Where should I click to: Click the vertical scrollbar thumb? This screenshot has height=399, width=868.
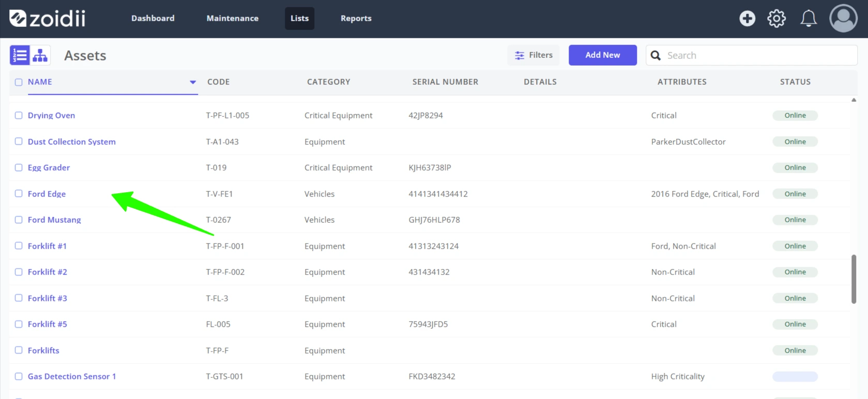point(854,279)
